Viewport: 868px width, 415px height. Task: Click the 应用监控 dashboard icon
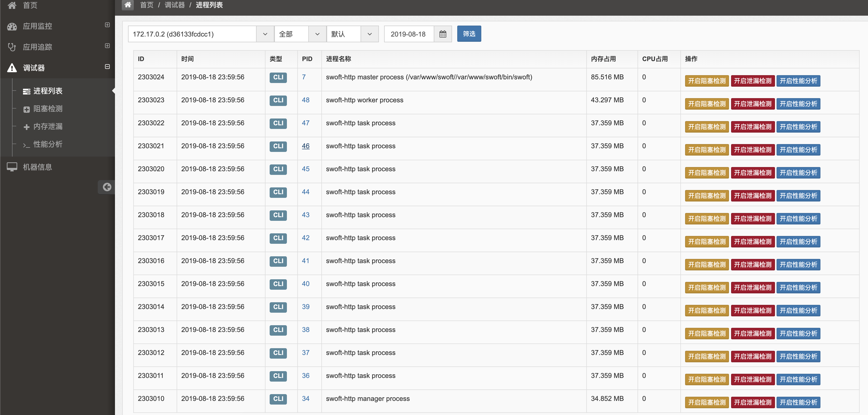(x=12, y=26)
